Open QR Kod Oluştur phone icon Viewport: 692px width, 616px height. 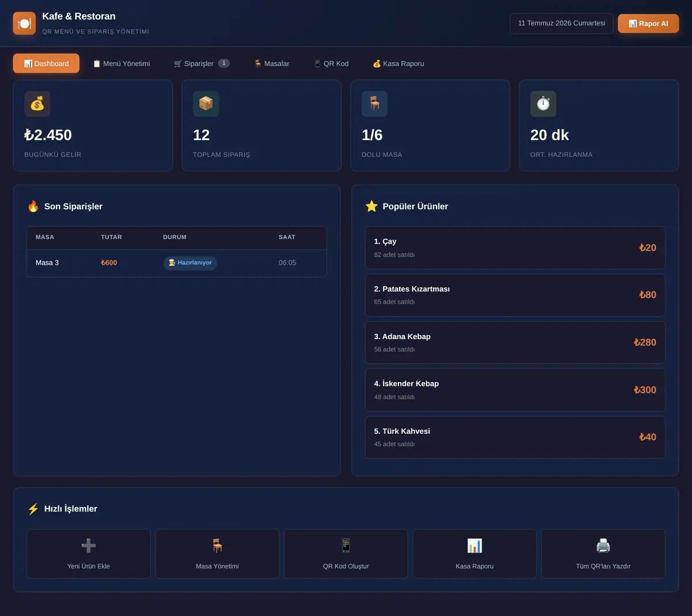[x=346, y=546]
